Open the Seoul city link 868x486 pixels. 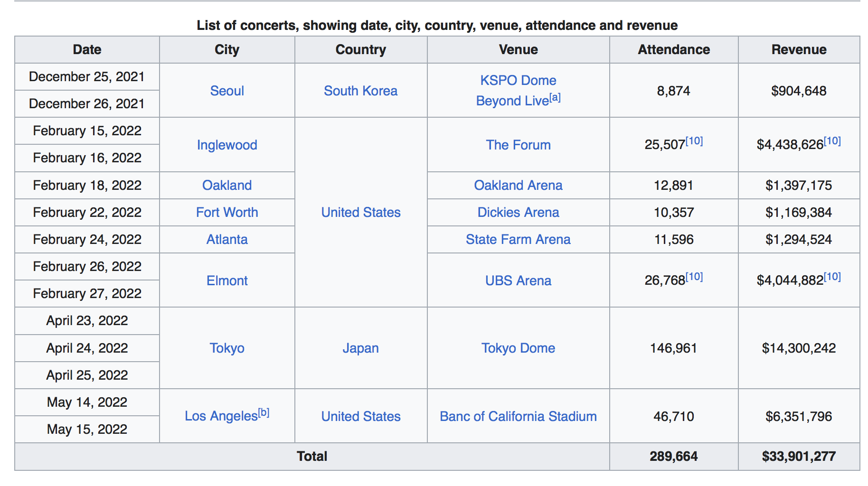pyautogui.click(x=227, y=91)
